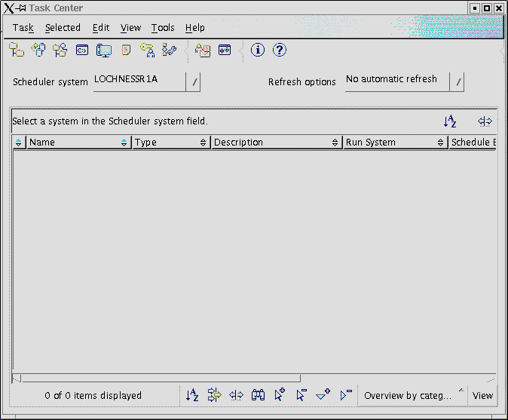508x420 pixels.
Task: Toggle sort arrows on the Type column
Action: (x=203, y=143)
